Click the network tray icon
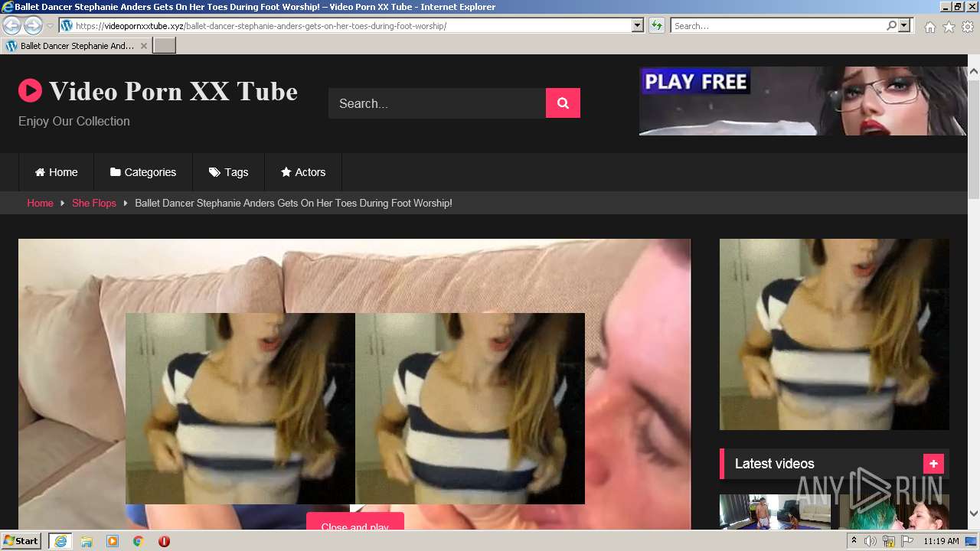The height and width of the screenshot is (551, 980). (x=889, y=541)
